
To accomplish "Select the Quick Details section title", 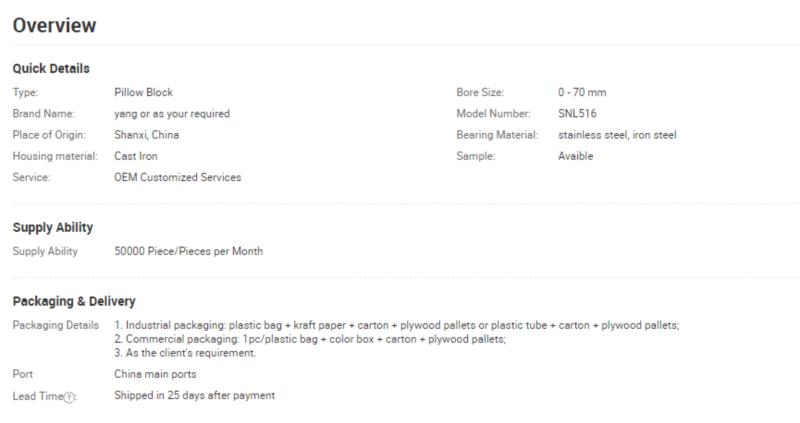I will (51, 68).
